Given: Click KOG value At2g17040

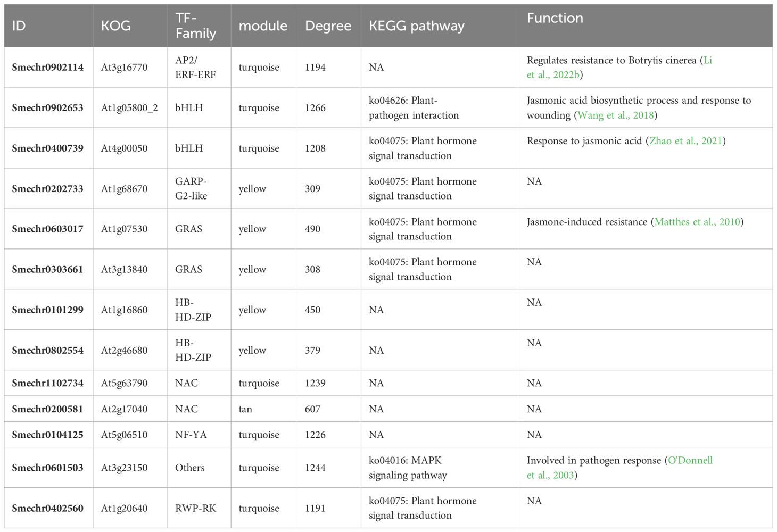Looking at the screenshot, I should (x=125, y=409).
